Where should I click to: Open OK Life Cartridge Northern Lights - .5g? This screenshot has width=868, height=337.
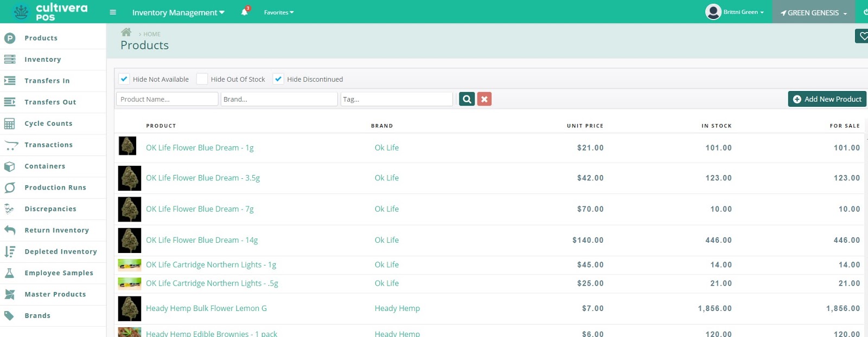[x=212, y=283]
